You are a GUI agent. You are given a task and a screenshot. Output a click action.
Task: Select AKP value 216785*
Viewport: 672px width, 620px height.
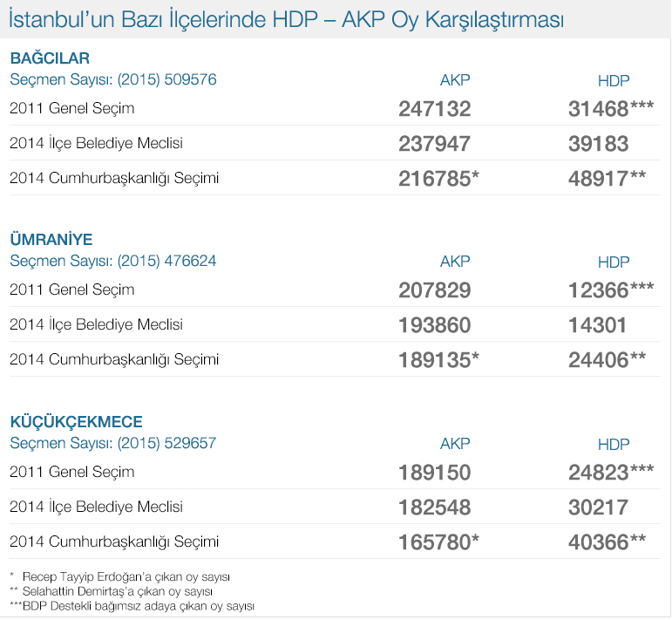438,179
